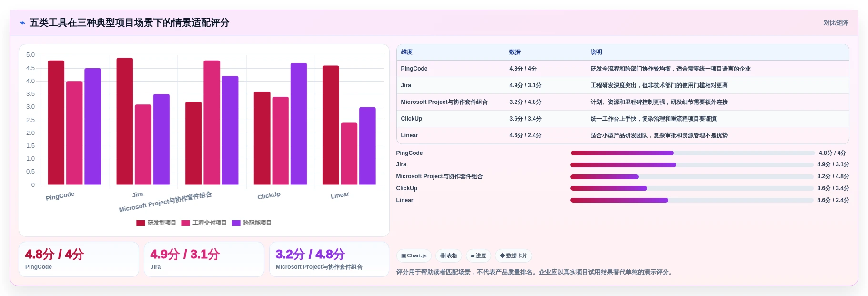Click the ClickUp label in progress list
The height and width of the screenshot is (296, 868).
(406, 188)
